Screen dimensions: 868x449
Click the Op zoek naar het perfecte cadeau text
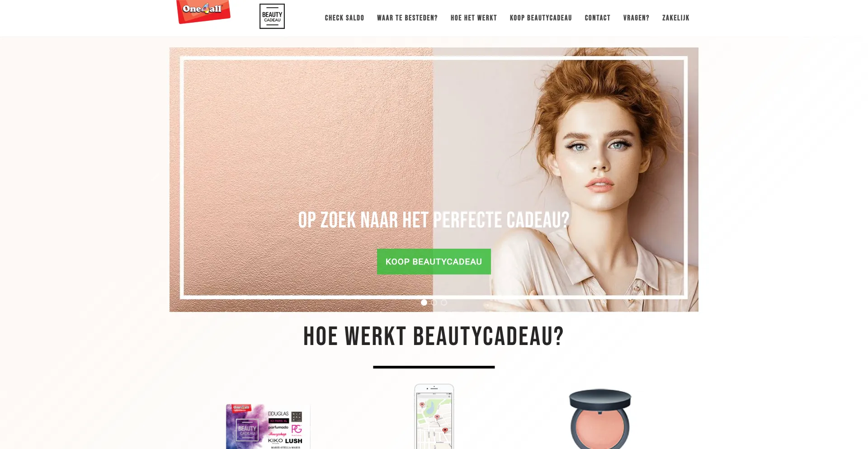coord(434,220)
